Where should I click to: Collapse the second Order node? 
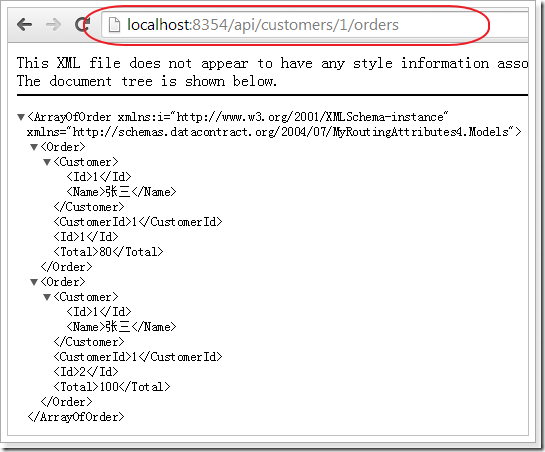point(34,282)
